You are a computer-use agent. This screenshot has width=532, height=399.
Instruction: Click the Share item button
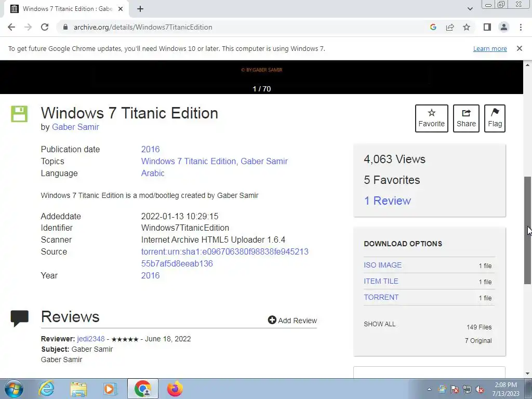pos(466,118)
